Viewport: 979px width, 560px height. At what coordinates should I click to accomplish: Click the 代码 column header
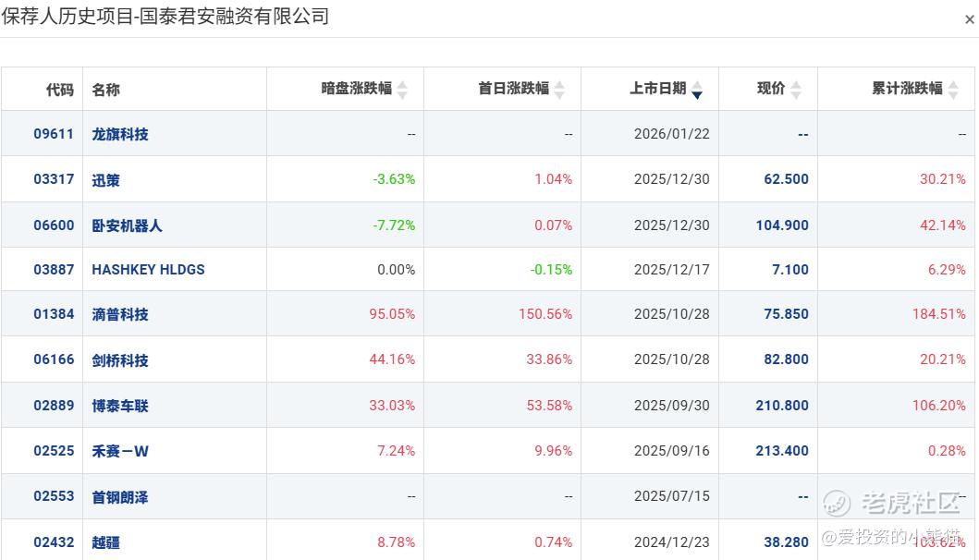[60, 90]
